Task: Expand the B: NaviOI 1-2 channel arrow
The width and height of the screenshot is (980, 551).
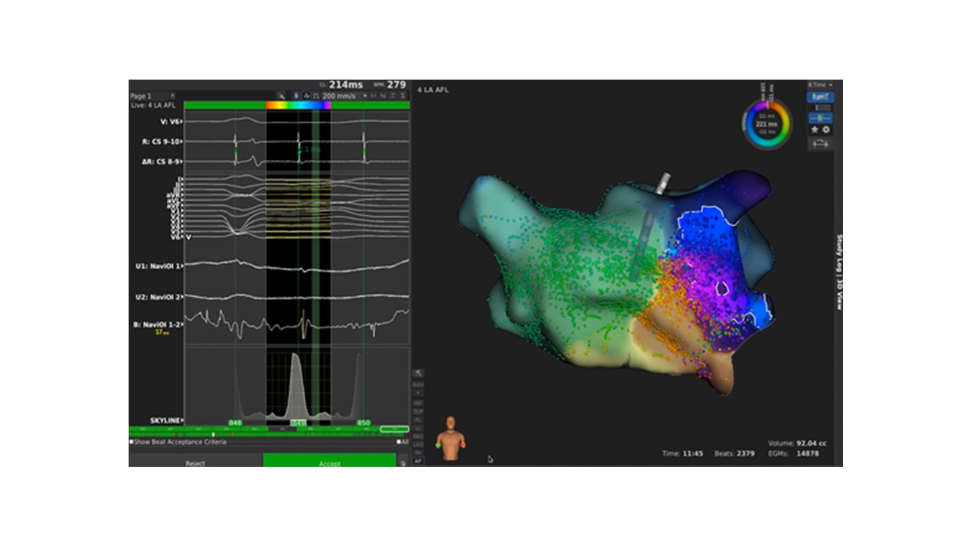Action: (x=181, y=324)
